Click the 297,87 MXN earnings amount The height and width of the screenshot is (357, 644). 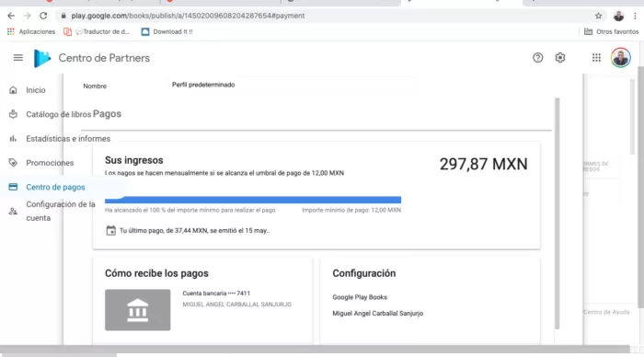(x=483, y=165)
